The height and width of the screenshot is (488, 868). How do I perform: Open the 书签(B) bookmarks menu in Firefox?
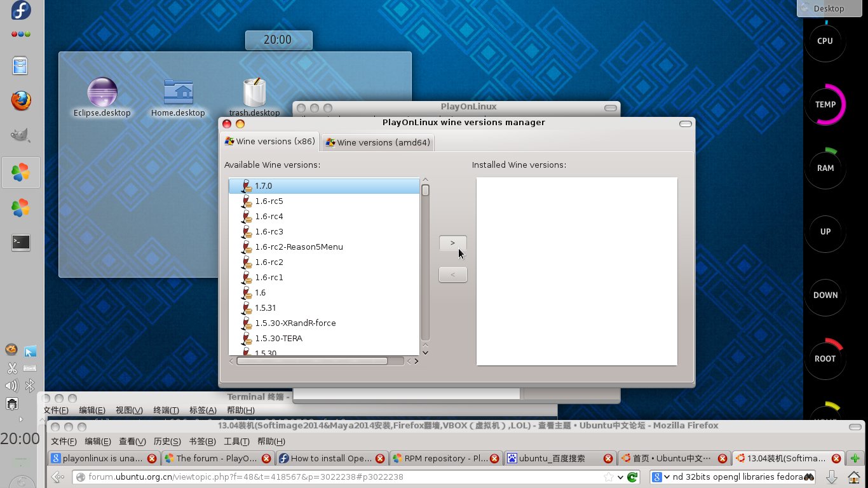tap(202, 442)
